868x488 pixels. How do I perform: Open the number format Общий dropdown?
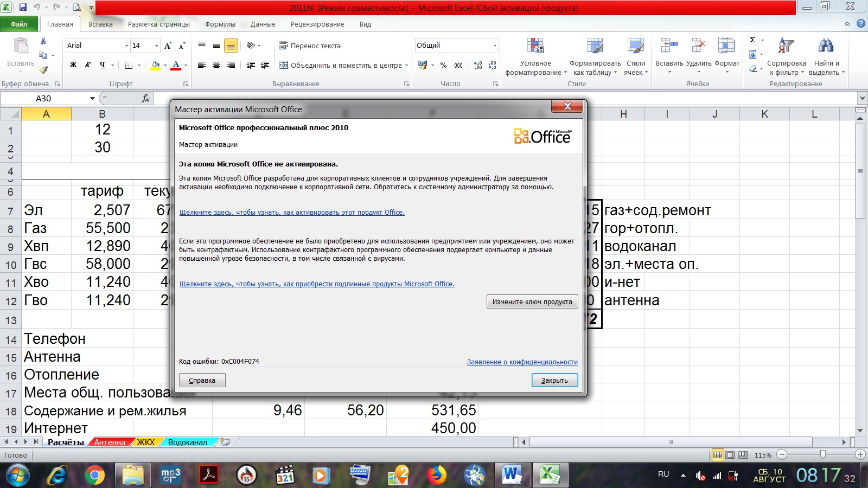(495, 46)
